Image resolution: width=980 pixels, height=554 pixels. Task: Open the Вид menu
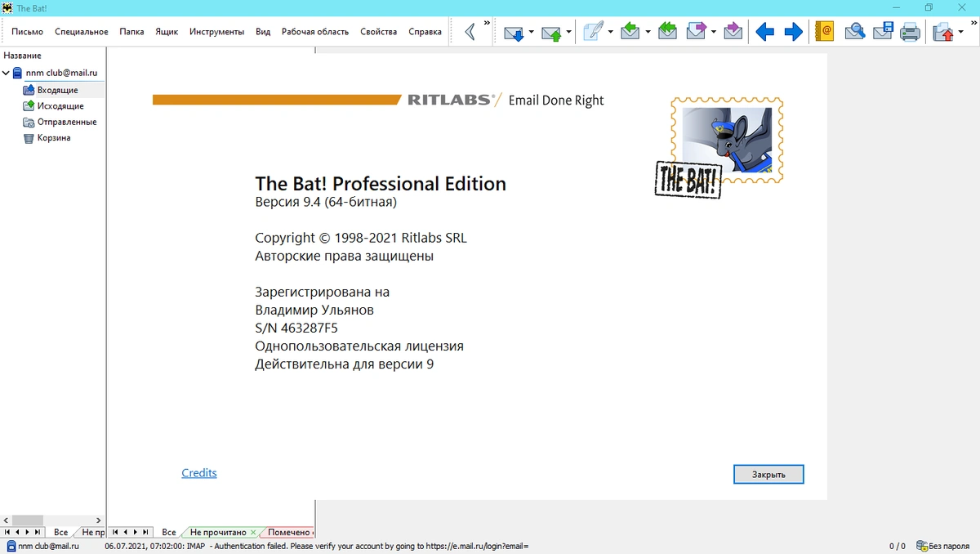pos(263,32)
